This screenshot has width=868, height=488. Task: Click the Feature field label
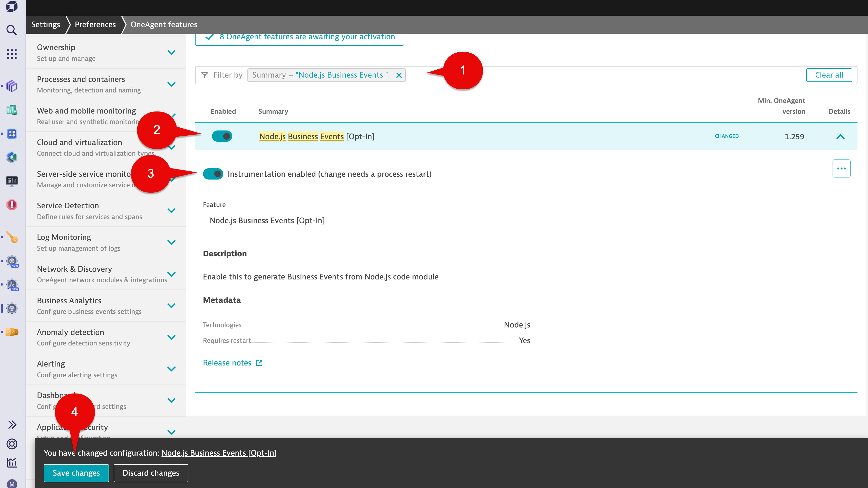(214, 205)
